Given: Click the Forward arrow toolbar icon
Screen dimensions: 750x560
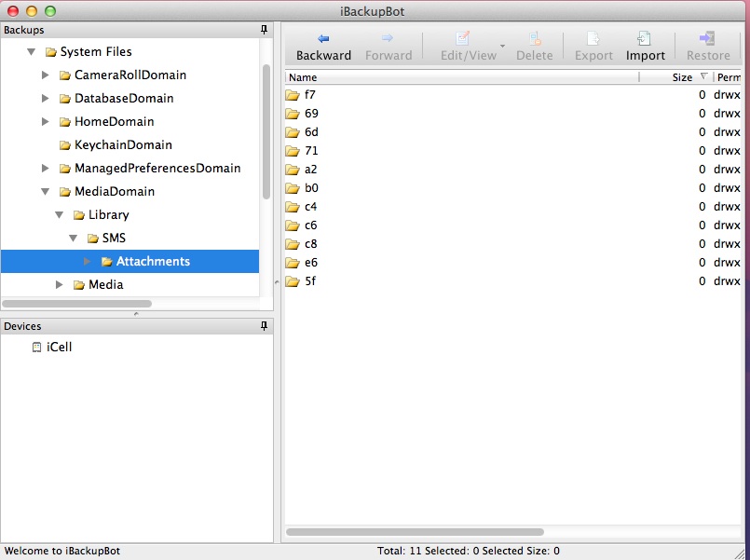Looking at the screenshot, I should click(388, 38).
